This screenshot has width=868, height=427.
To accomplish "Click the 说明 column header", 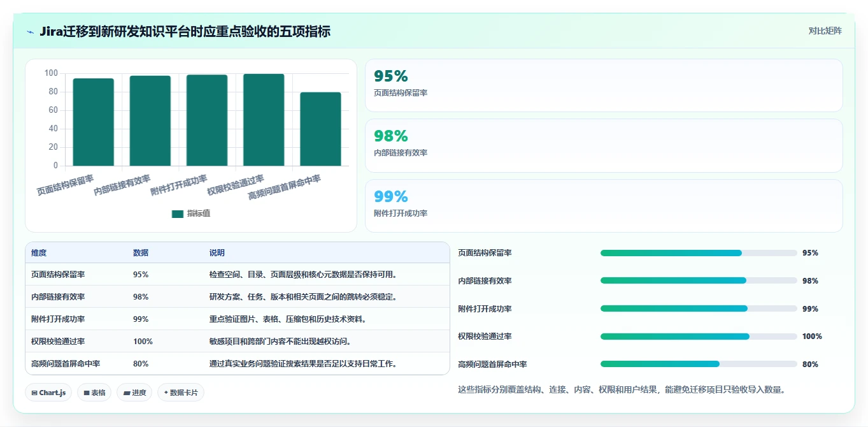I will tap(217, 253).
